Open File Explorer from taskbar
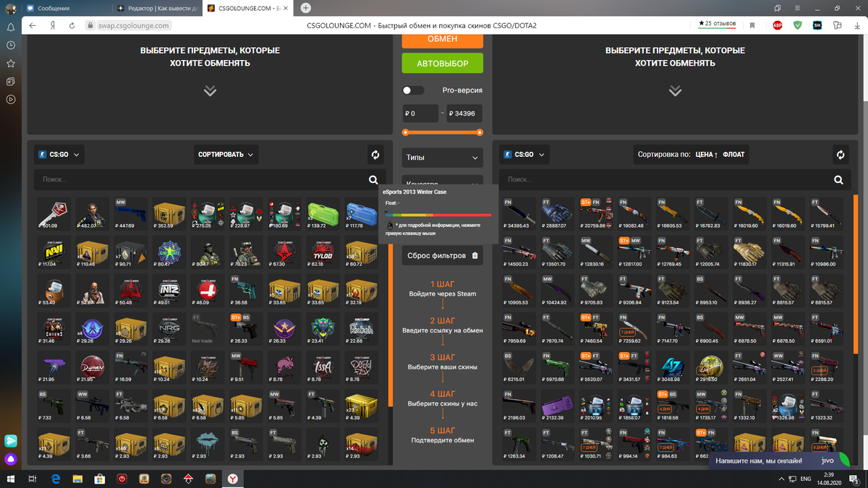868x488 pixels. pyautogui.click(x=77, y=479)
